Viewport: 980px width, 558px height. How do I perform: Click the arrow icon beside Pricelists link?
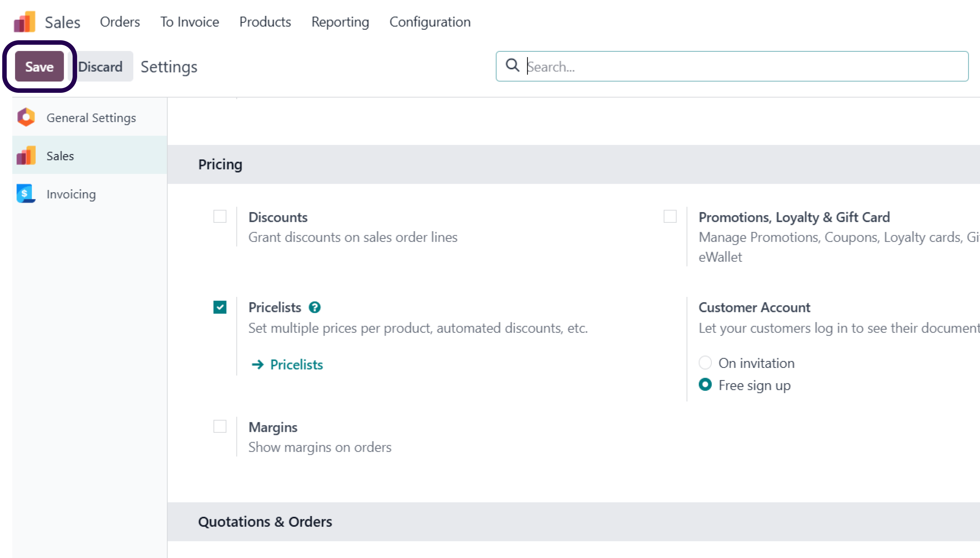[258, 365]
